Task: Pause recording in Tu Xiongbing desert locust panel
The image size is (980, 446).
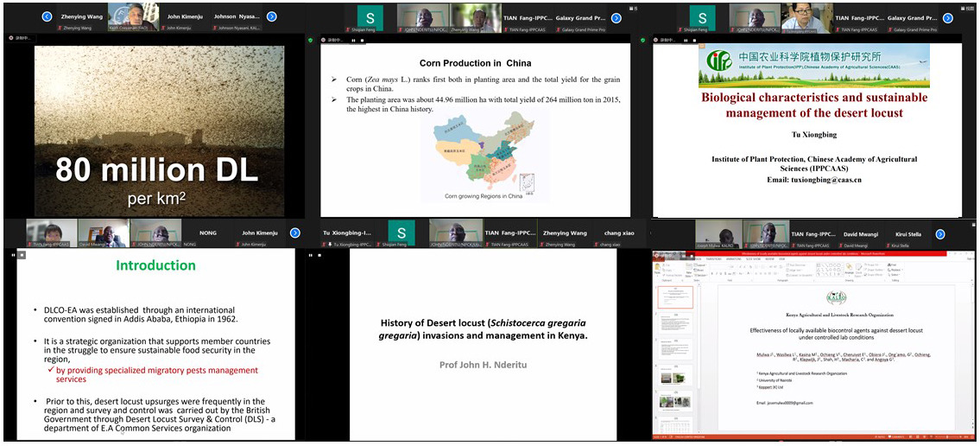Action: coord(684,40)
